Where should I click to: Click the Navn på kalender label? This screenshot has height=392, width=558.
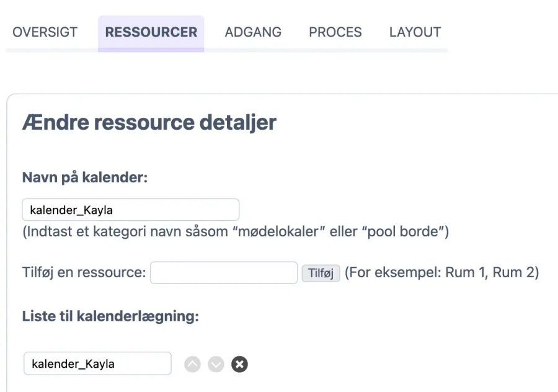pos(85,177)
